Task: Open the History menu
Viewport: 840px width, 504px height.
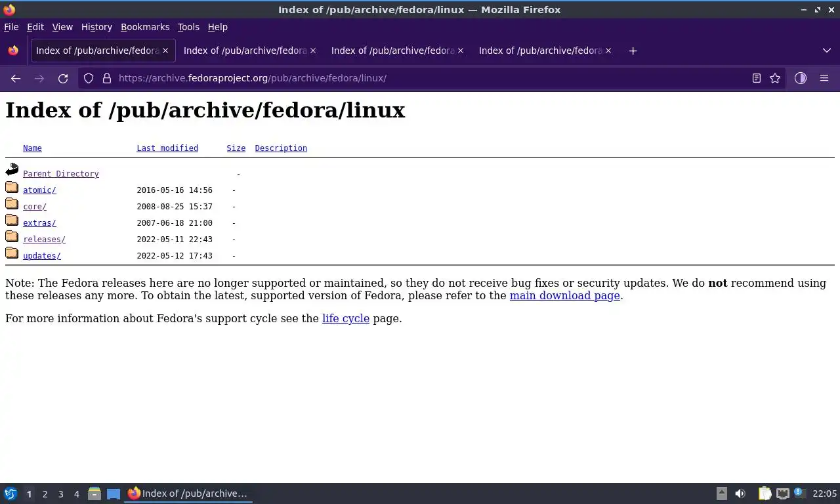Action: pos(96,27)
